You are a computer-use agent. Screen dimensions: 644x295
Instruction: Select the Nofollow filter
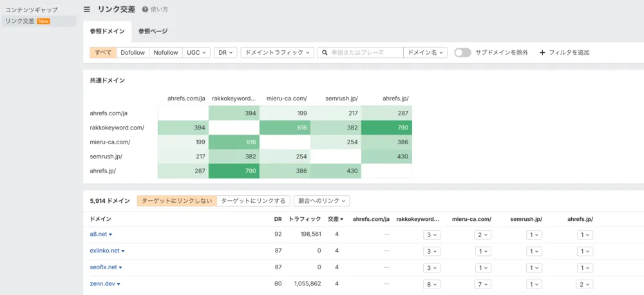pos(166,53)
